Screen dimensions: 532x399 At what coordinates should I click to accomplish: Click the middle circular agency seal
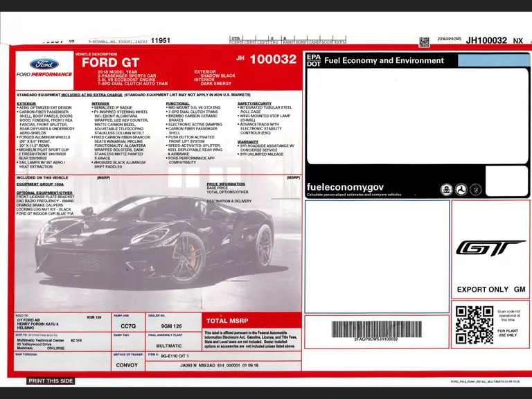[x=461, y=189]
